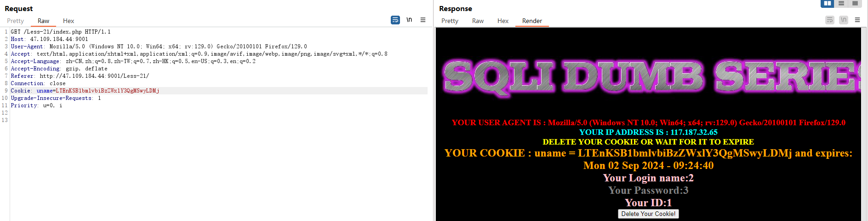This screenshot has width=868, height=221.
Task: Select the combined single-pane layout icon
Action: tap(855, 3)
